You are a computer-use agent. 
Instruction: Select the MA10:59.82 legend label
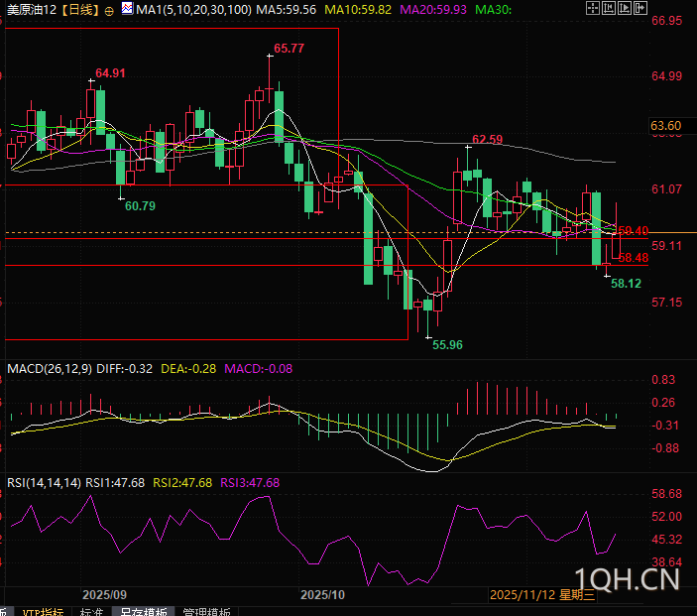[x=358, y=9]
